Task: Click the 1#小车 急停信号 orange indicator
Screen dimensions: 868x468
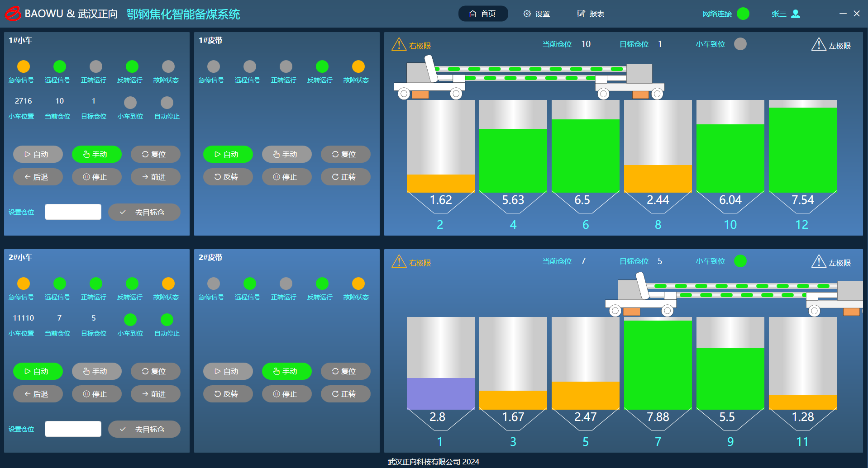Action: (x=24, y=66)
